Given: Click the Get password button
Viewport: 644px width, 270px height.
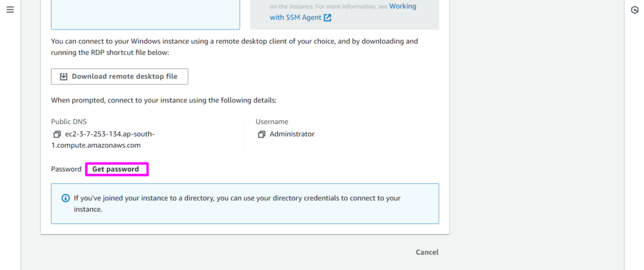Looking at the screenshot, I should (116, 169).
